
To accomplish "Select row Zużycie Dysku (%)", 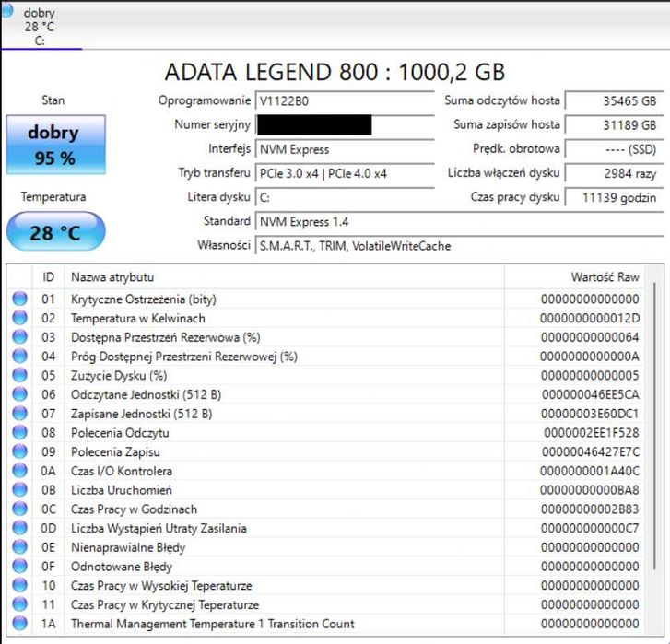I will click(x=325, y=375).
